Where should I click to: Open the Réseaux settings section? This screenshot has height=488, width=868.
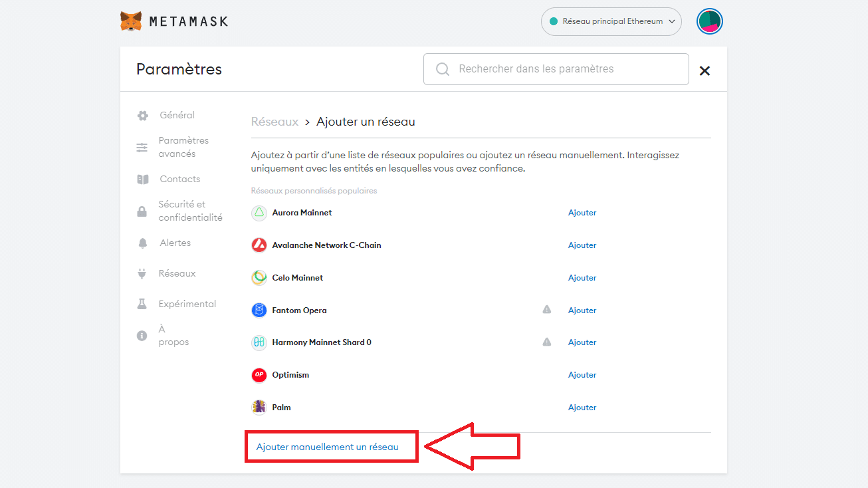177,273
